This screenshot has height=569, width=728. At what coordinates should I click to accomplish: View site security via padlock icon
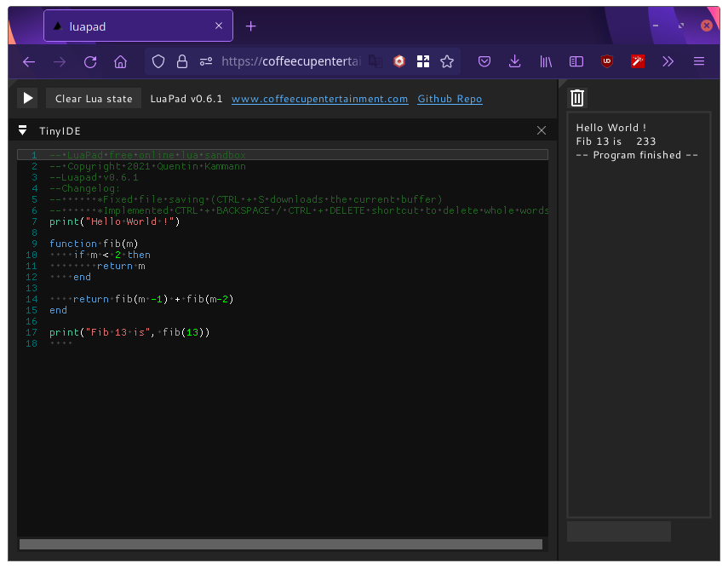(182, 61)
